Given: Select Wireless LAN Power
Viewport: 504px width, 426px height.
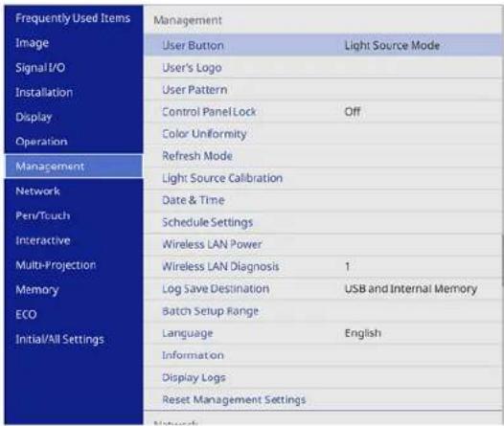Looking at the screenshot, I should (323, 245).
